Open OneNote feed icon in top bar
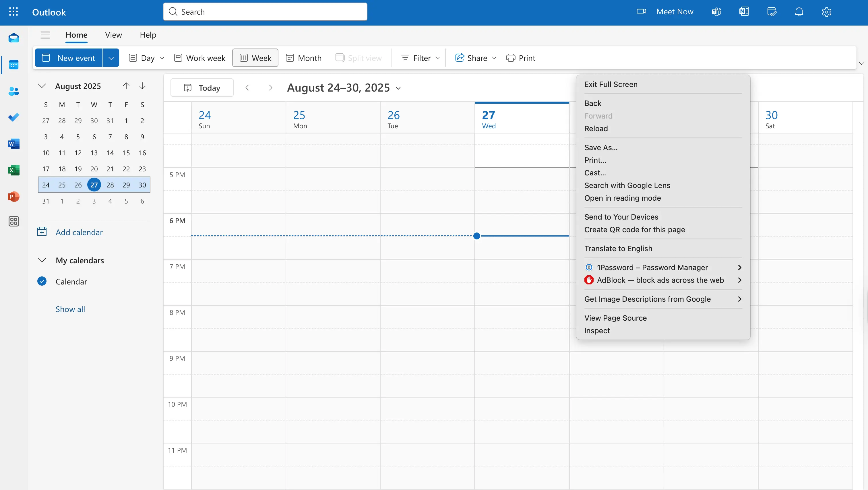Viewport: 868px width, 490px height. [x=744, y=12]
